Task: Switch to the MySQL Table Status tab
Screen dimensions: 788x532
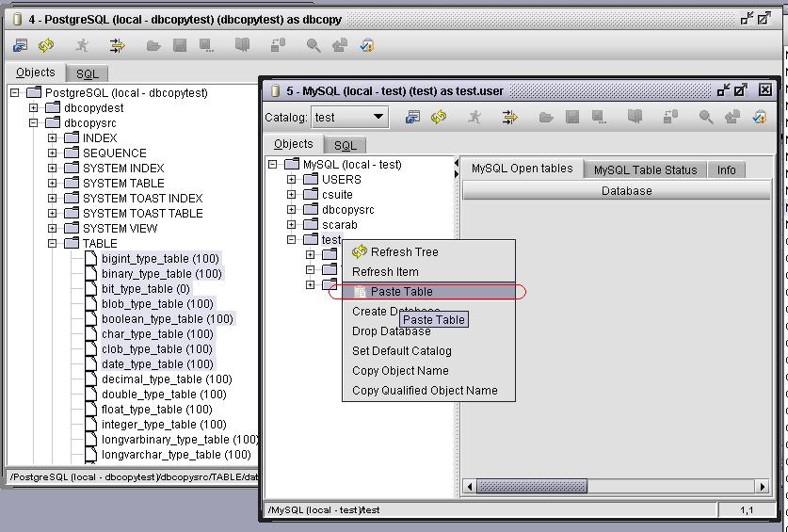Action: 645,169
